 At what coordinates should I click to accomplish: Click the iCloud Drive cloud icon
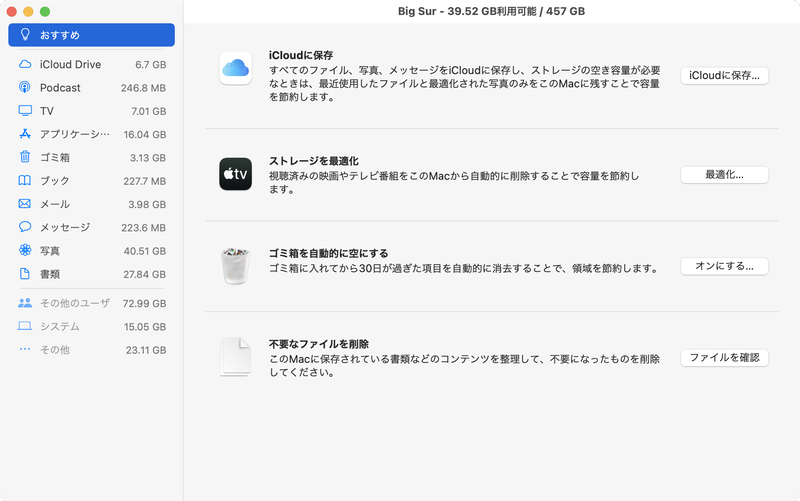pyautogui.click(x=24, y=64)
